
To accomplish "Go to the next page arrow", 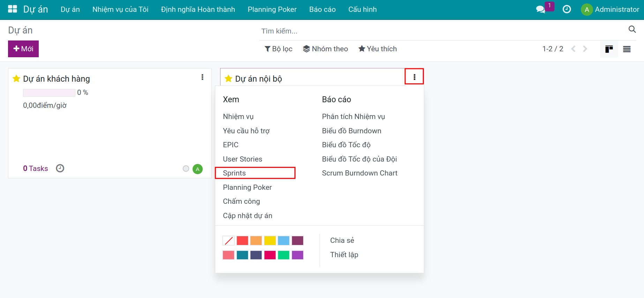I will point(585,49).
